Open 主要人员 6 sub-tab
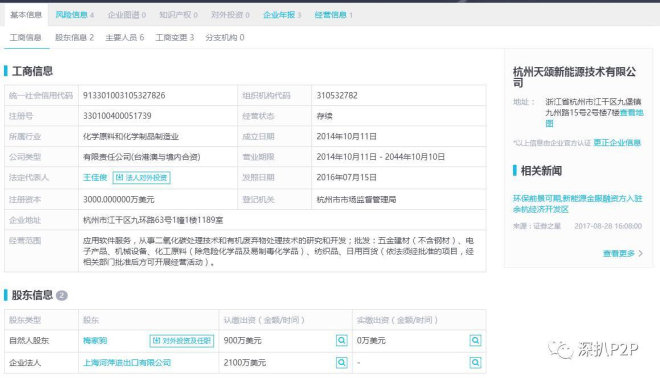The height and width of the screenshot is (378, 660). tap(125, 37)
